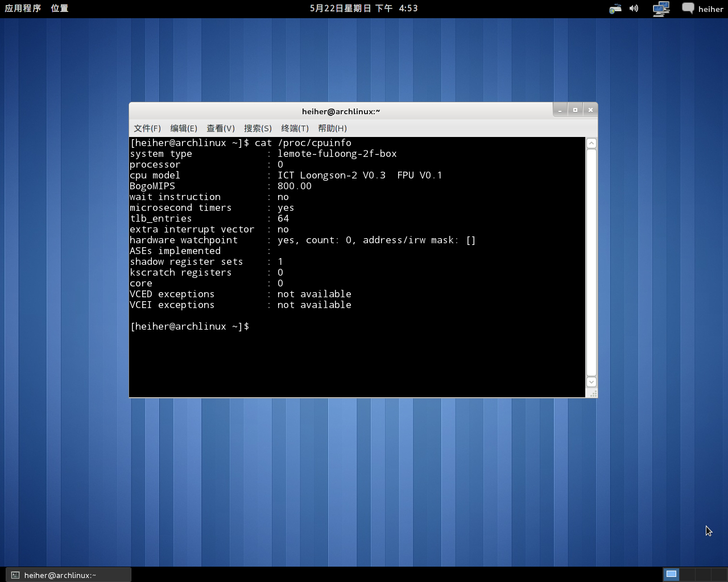Open the 应用程序 applications menu
The height and width of the screenshot is (582, 728).
pos(23,9)
